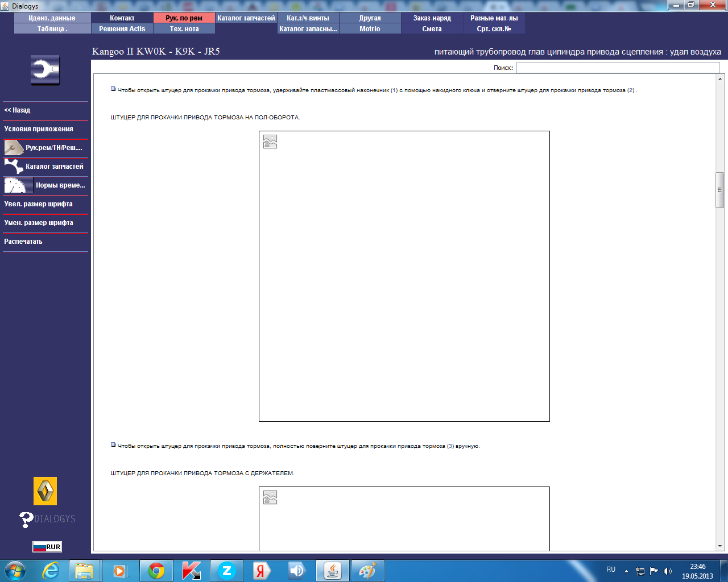
Task: Select the Рук. по рем tab
Action: pyautogui.click(x=184, y=18)
